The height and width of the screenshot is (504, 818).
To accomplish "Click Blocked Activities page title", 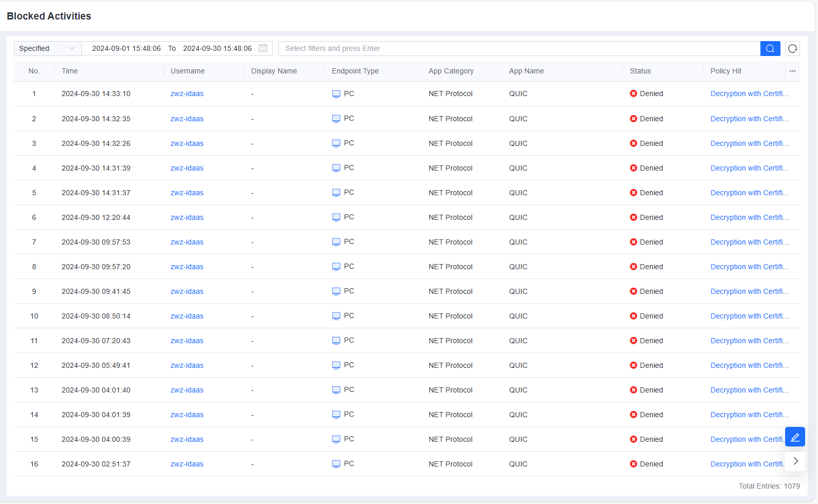I will (49, 16).
